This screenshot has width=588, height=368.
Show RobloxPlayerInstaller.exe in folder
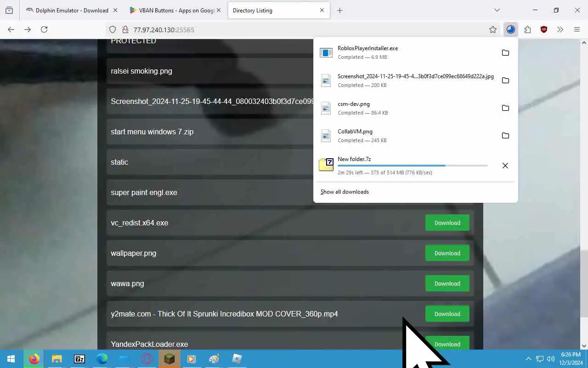coord(505,52)
